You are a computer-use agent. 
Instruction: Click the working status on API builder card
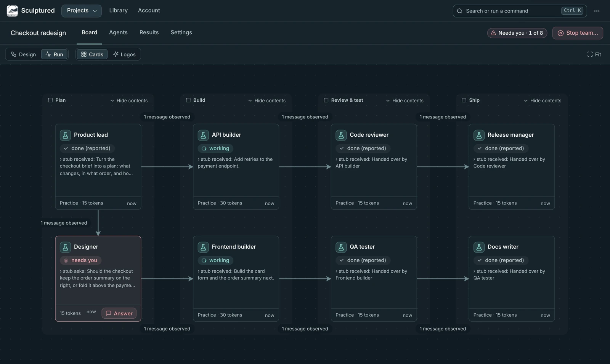(x=215, y=148)
